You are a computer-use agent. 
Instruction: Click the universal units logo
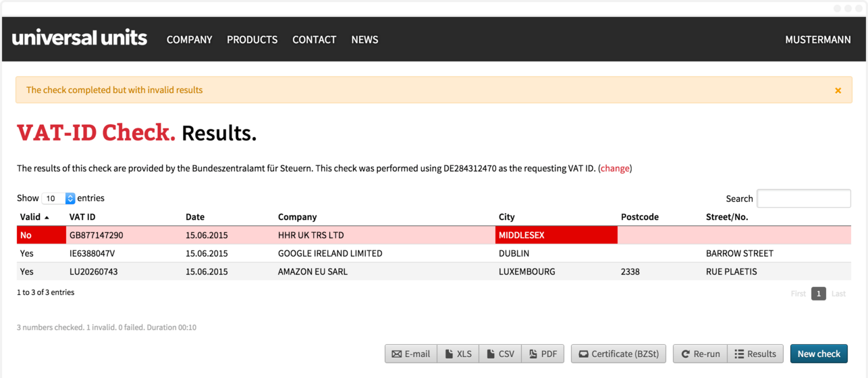tap(80, 38)
